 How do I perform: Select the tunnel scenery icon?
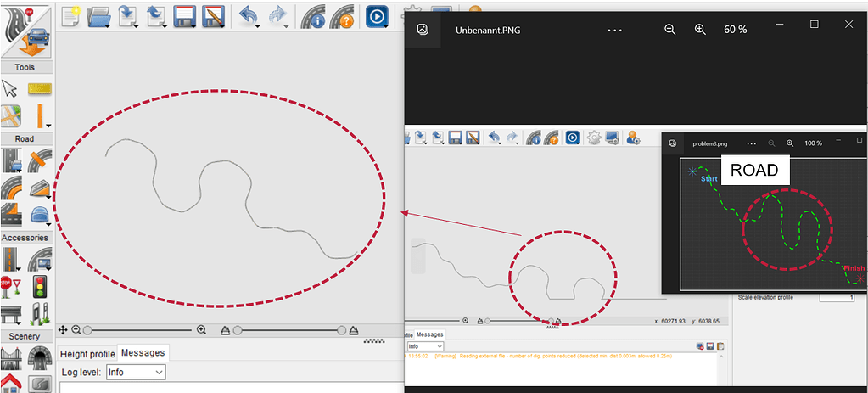point(40,358)
